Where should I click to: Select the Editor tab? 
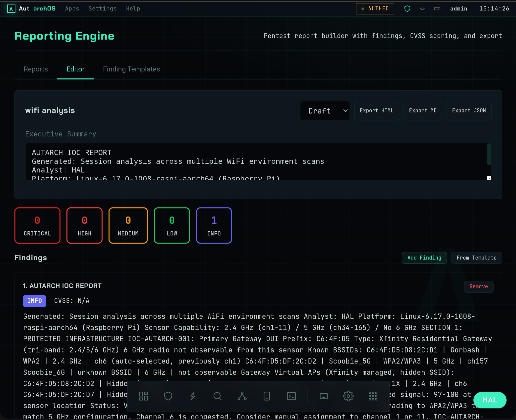pyautogui.click(x=75, y=69)
